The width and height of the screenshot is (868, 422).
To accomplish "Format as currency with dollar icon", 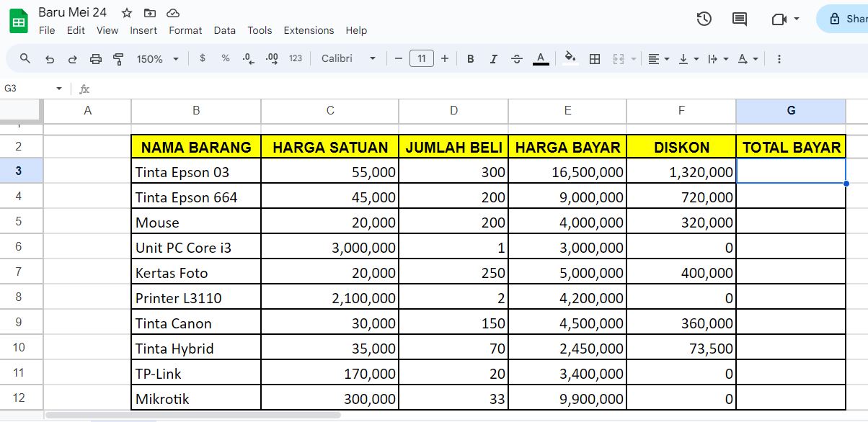I will point(203,58).
